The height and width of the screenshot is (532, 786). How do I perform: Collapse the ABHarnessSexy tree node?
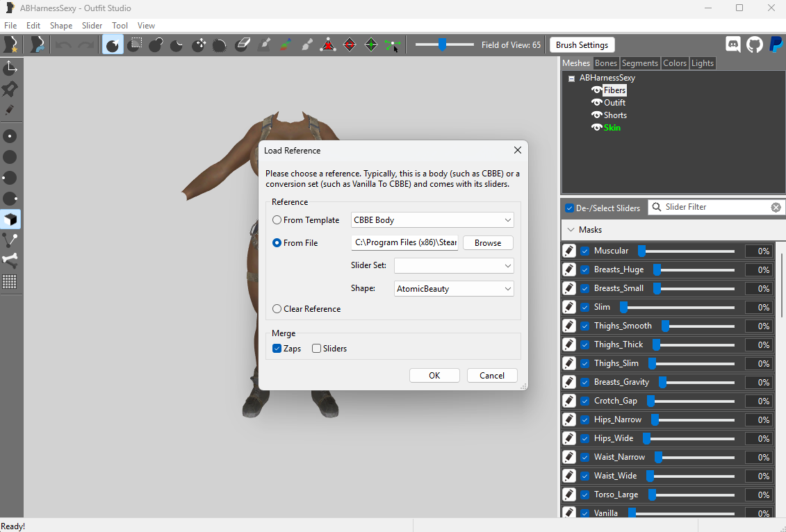click(571, 78)
